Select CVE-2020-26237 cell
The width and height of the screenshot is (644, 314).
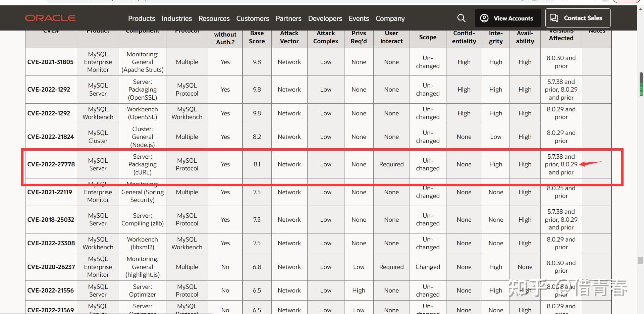tap(51, 267)
